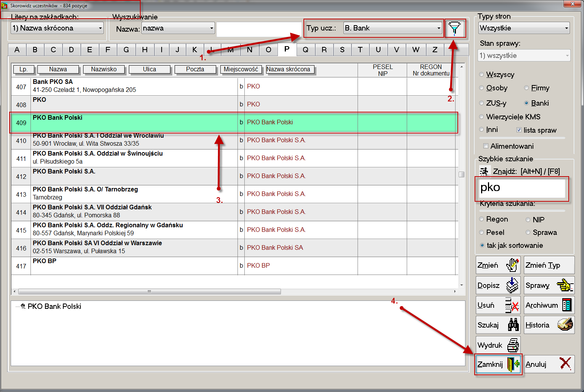Switch to letter tab A
This screenshot has width=584, height=392.
point(17,50)
